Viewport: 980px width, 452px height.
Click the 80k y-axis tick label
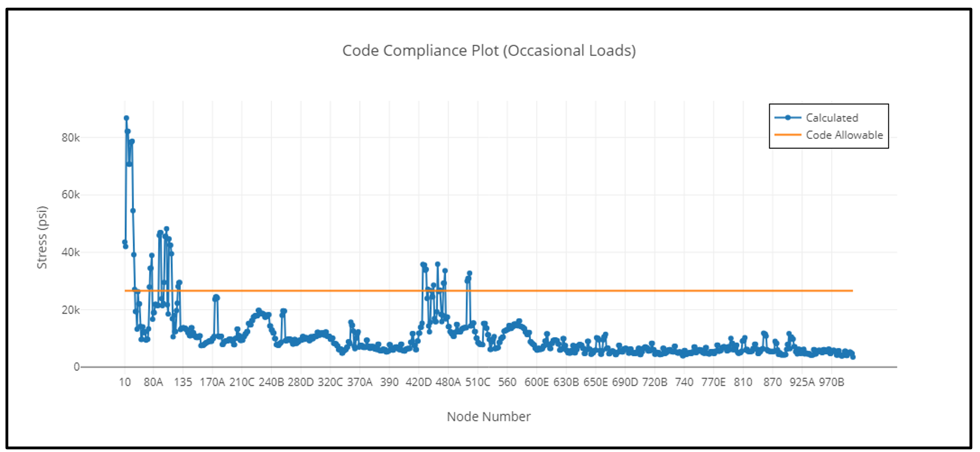pos(71,138)
